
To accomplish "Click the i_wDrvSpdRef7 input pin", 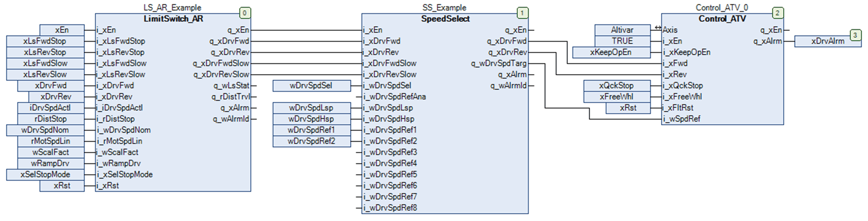I will coord(390,197).
